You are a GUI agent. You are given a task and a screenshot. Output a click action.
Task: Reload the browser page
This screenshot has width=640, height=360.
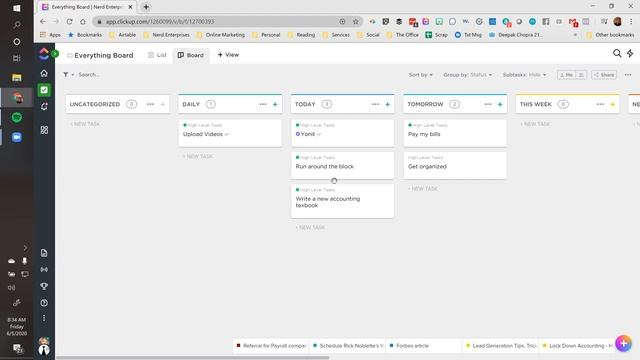pyautogui.click(x=69, y=22)
